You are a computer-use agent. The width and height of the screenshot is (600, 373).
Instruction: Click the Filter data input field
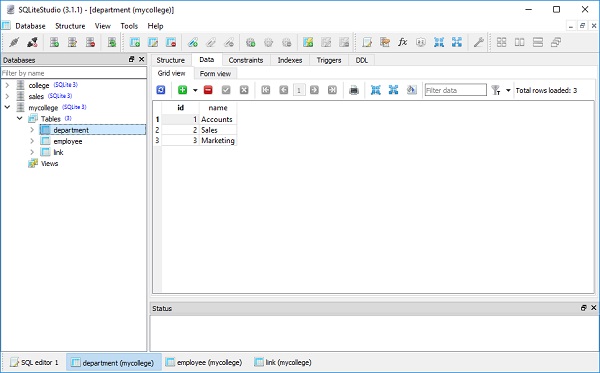coord(455,90)
